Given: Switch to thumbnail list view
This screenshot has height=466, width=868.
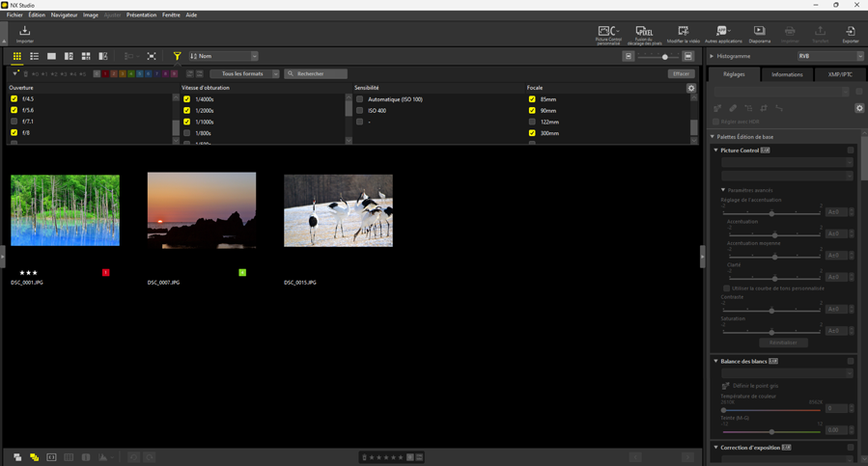Looking at the screenshot, I should 34,56.
